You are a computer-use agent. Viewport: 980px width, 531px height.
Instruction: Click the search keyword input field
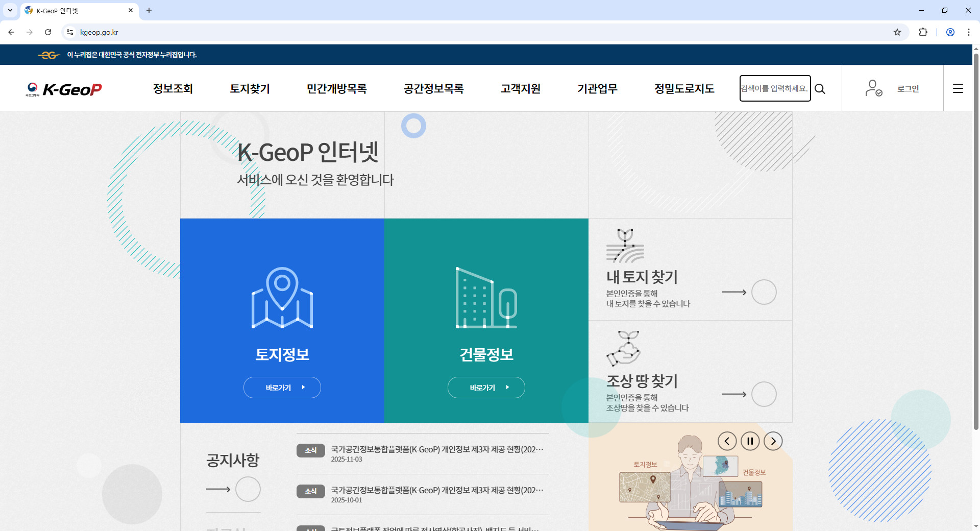coord(775,88)
